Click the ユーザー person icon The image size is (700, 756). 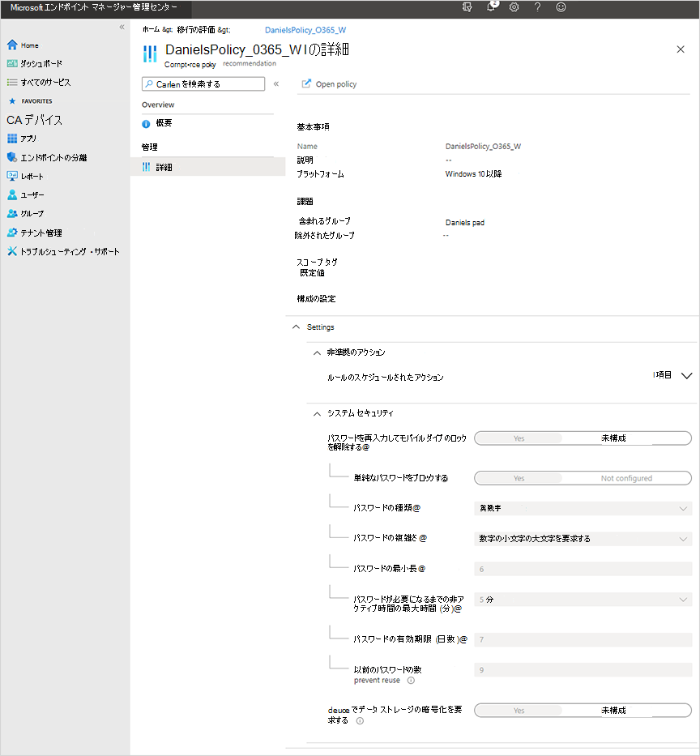pos(12,194)
